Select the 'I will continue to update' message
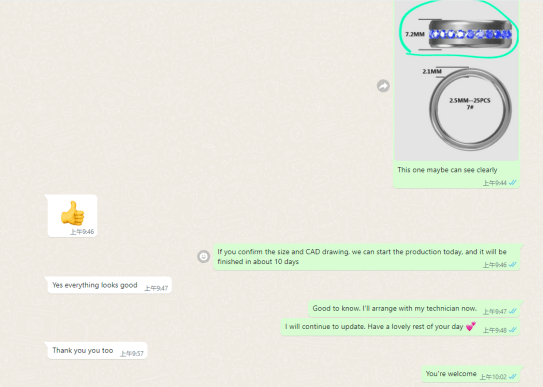The image size is (543, 387). (400, 327)
